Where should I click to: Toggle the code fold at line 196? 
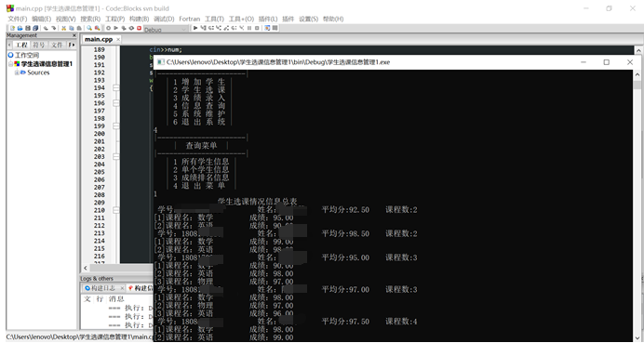pyautogui.click(x=115, y=103)
